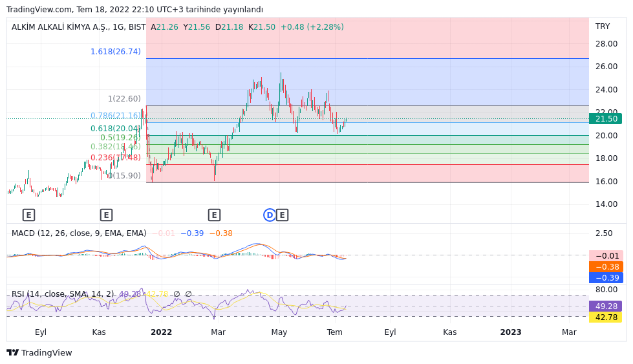Viewport: 633px width, 364px height.
Task: Click the ALKİM ALKALİ KİMYA symbol title
Action: (x=79, y=27)
